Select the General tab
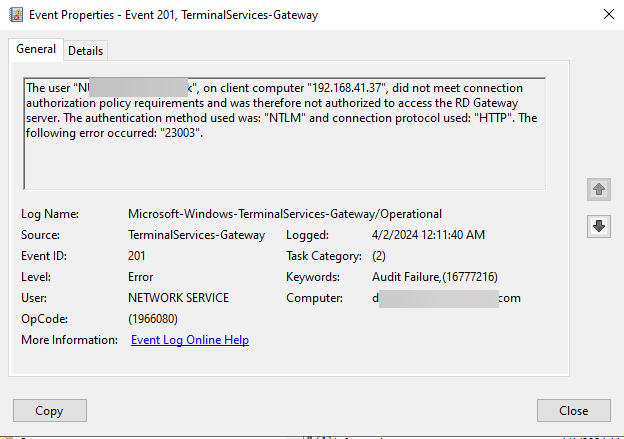Viewport: 624px width, 439px height. click(36, 49)
